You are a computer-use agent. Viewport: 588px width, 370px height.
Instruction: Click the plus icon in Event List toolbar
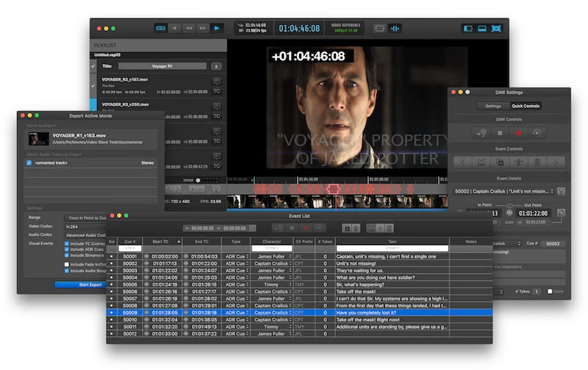[x=380, y=228]
